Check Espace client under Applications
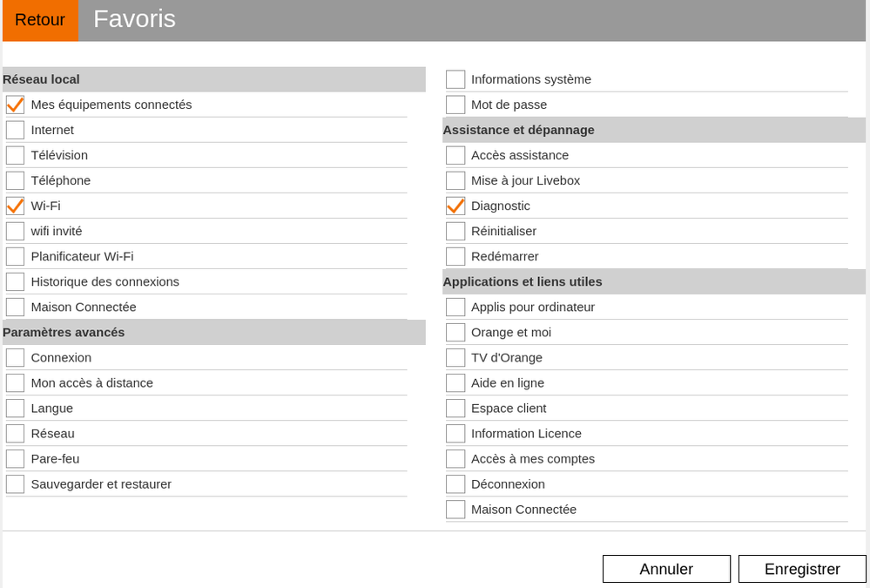Viewport: 870px width, 588px height. coord(455,408)
